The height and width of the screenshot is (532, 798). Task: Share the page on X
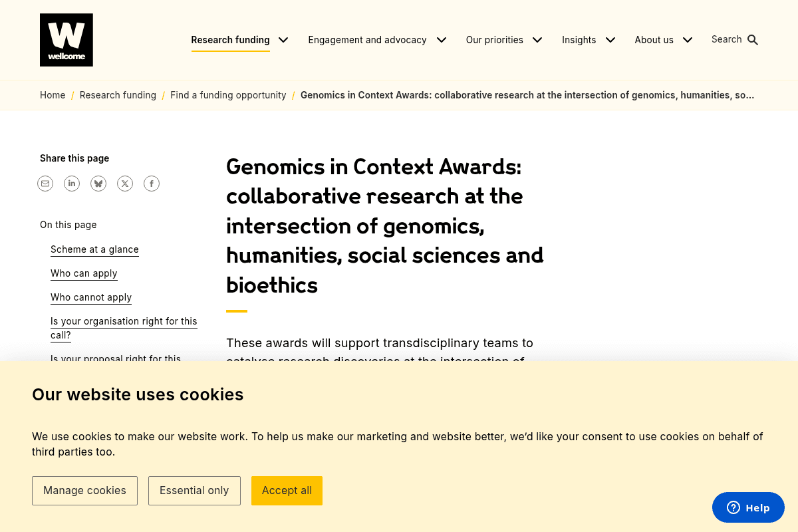(x=125, y=184)
